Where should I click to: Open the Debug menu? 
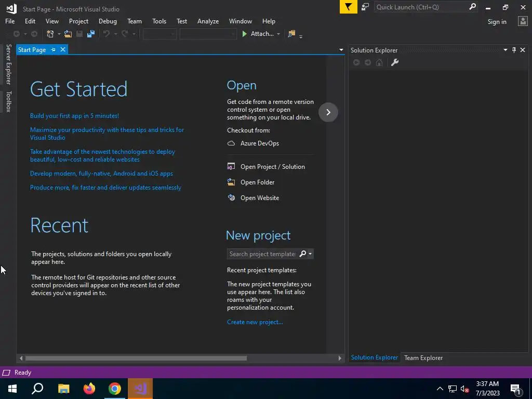(108, 21)
